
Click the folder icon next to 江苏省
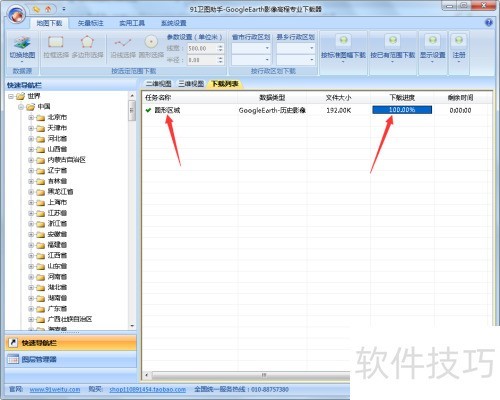[x=40, y=213]
